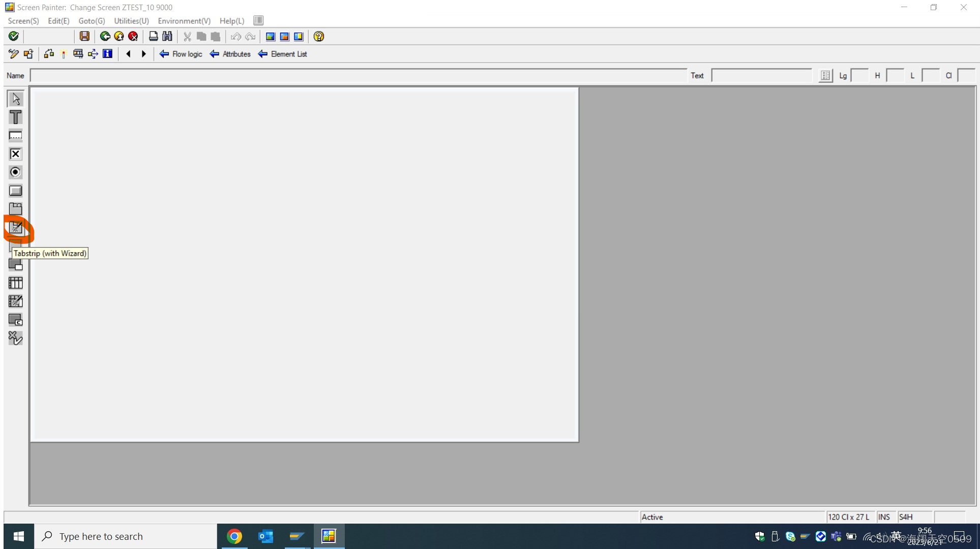This screenshot has width=980, height=549.
Task: Select the Tabstrip with Wizard tool
Action: coord(15,229)
